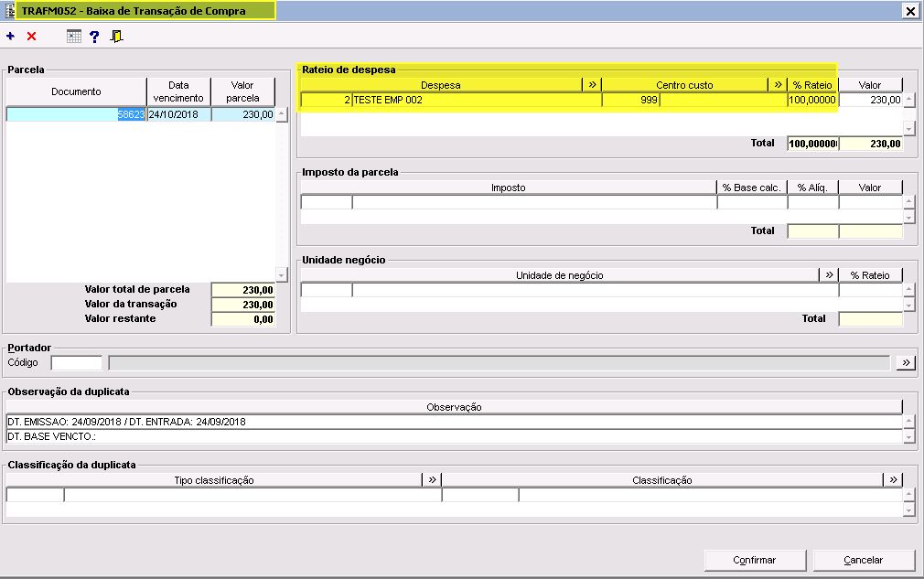924x579 pixels.
Task: Click Valor da transação field
Action: pyautogui.click(x=242, y=305)
